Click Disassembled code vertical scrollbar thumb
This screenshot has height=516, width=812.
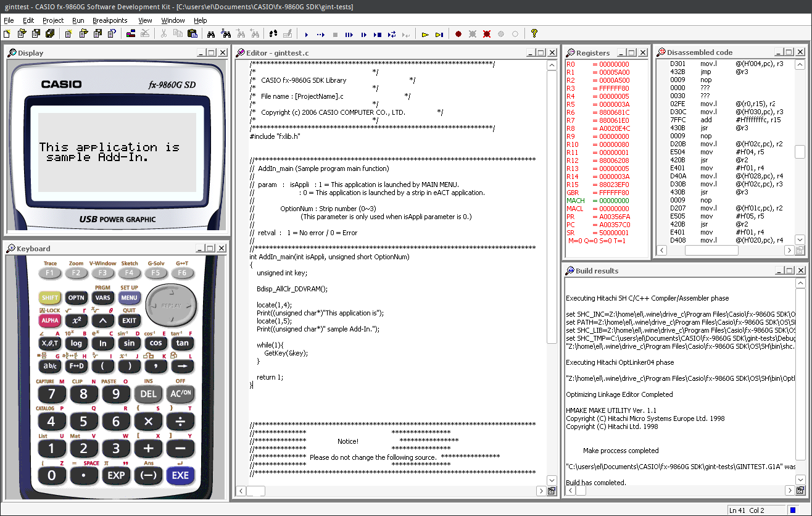[x=800, y=151]
